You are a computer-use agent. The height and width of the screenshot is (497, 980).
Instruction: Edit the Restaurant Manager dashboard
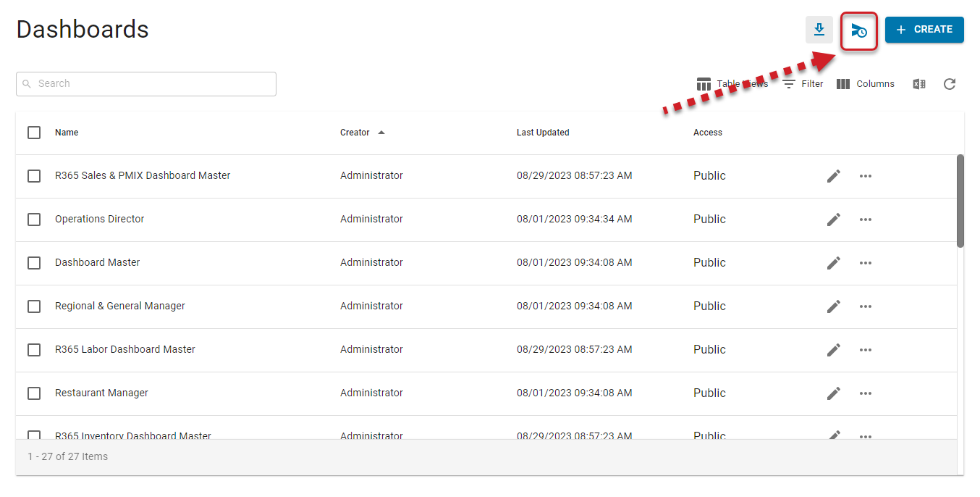pos(834,393)
